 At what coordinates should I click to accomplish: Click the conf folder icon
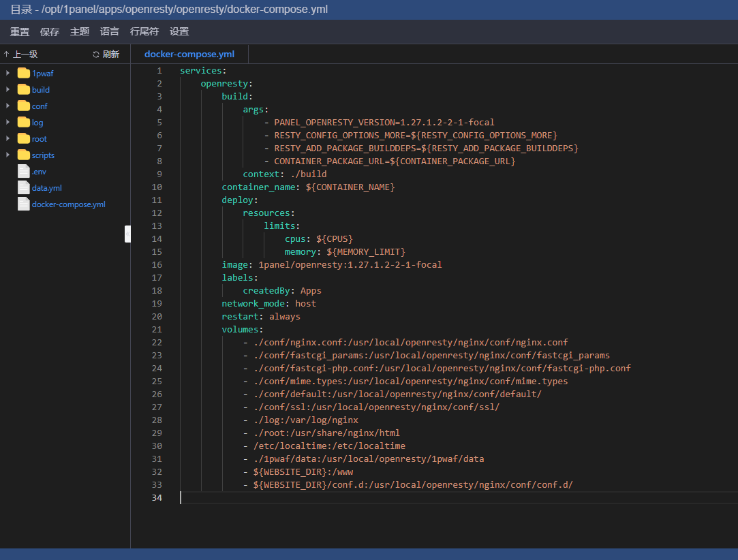tap(24, 106)
